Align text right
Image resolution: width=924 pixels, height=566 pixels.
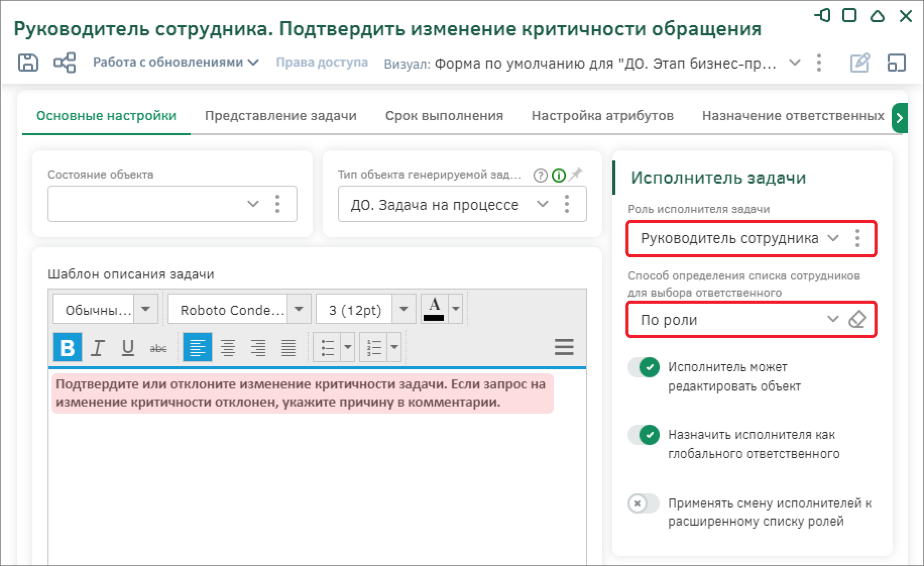(258, 348)
